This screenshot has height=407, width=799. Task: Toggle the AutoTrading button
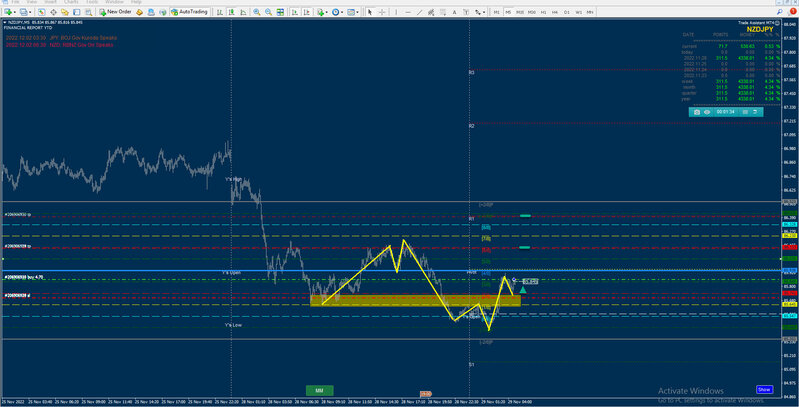click(189, 12)
